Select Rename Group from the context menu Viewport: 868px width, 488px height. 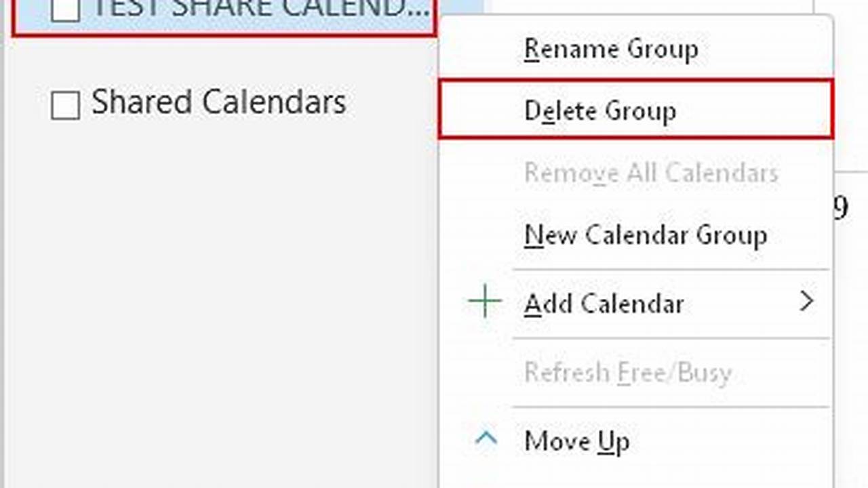(x=610, y=49)
